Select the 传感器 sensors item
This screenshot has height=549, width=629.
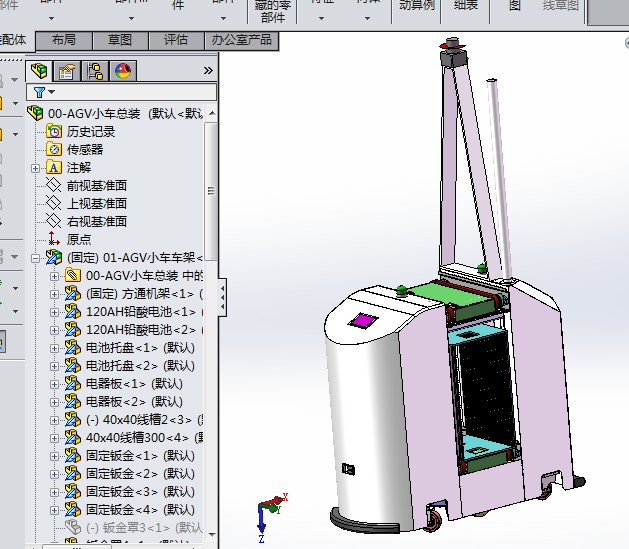pyautogui.click(x=84, y=149)
